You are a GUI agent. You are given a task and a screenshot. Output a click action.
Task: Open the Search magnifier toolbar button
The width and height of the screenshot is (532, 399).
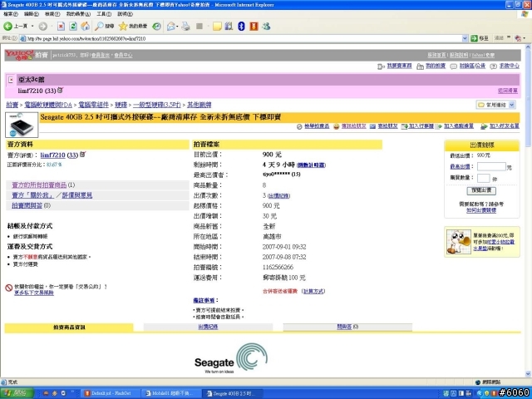click(x=104, y=26)
